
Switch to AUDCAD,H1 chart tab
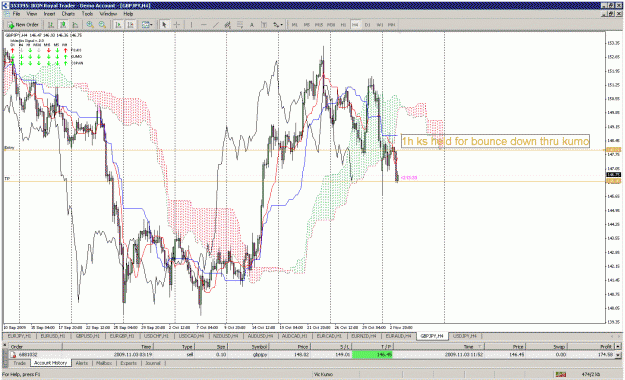point(294,336)
